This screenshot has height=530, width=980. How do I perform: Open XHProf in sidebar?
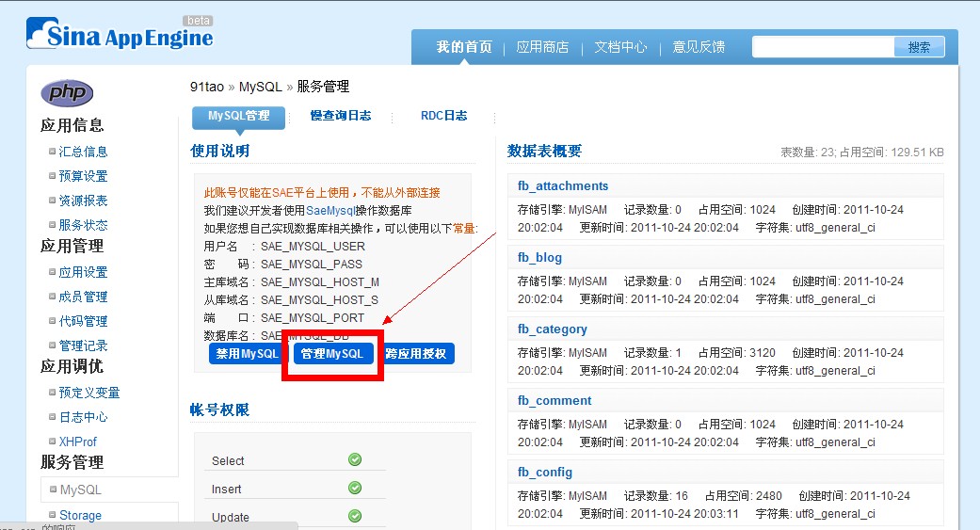(78, 442)
